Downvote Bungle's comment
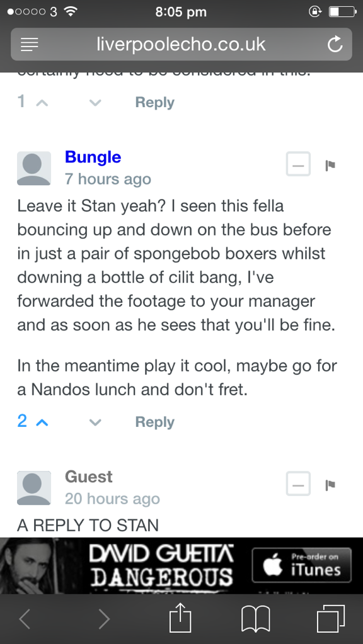 tap(95, 422)
